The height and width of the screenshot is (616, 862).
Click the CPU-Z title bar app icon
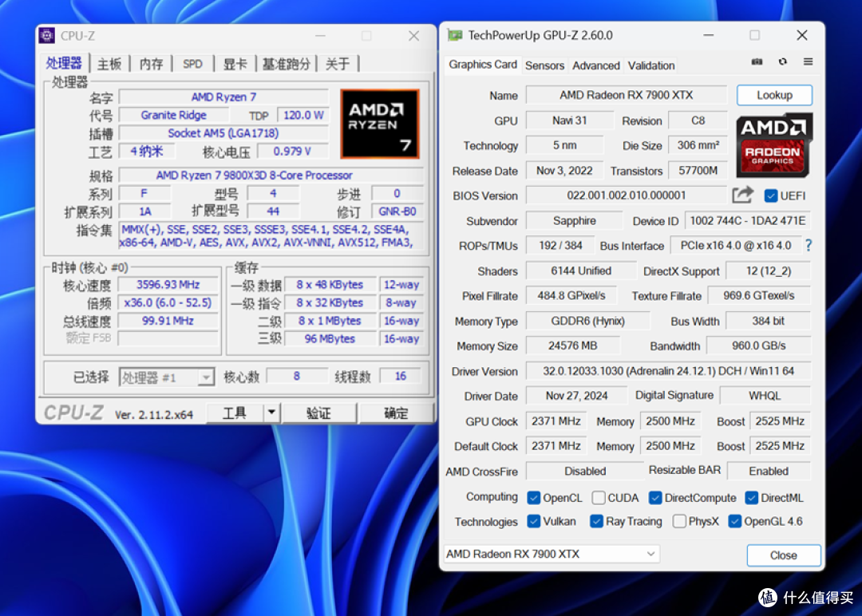[47, 36]
